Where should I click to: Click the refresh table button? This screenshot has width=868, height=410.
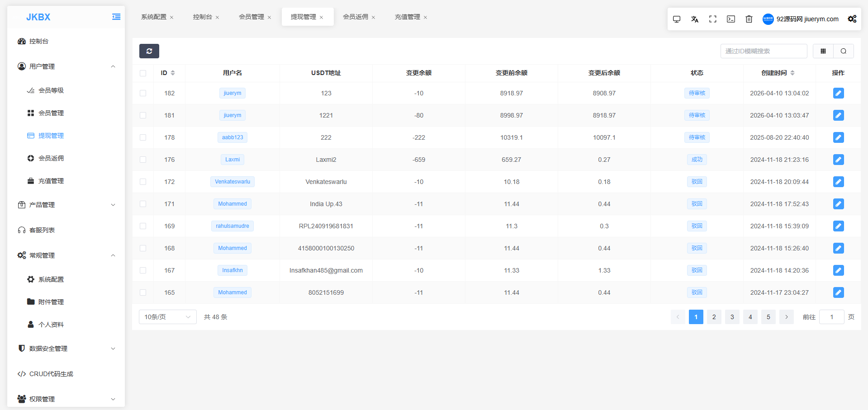pyautogui.click(x=149, y=51)
